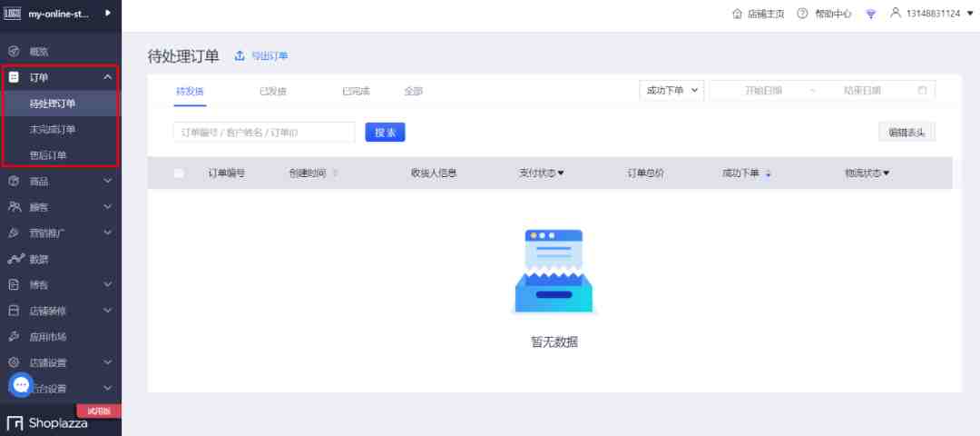Click the 帮助中心 help center link
Screen dimensions: 980x436
click(833, 14)
